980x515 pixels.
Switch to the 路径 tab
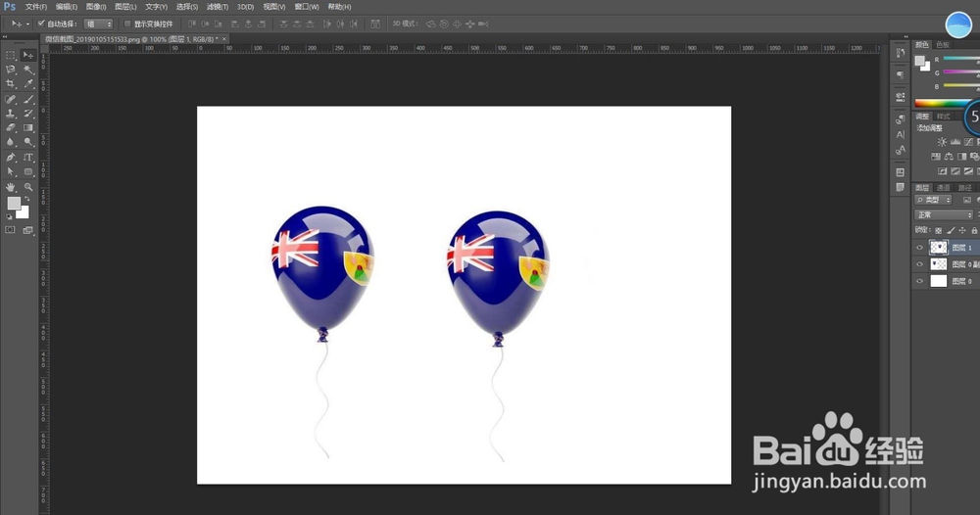click(965, 187)
